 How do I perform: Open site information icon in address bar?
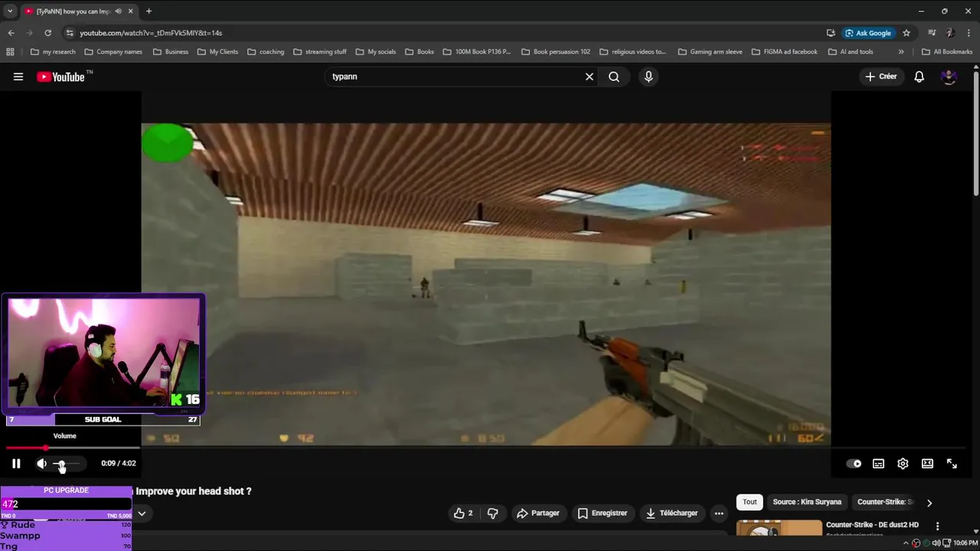coord(70,33)
